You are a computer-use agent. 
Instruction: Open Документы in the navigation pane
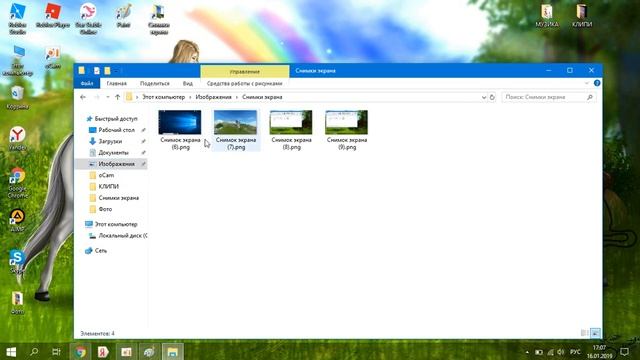point(113,153)
